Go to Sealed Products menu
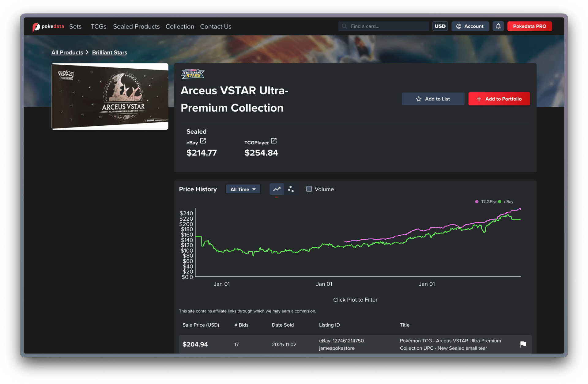 pyautogui.click(x=136, y=27)
